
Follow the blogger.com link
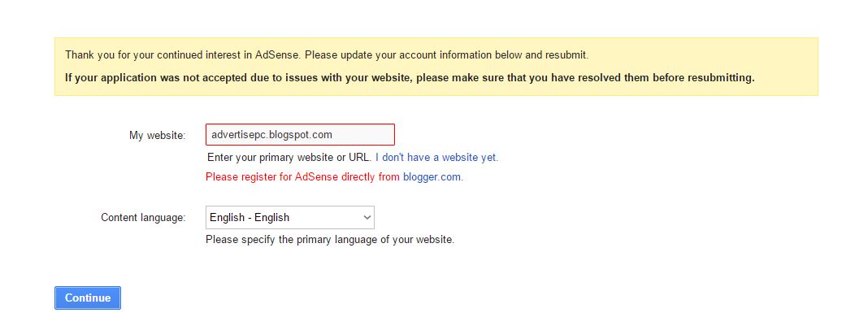click(432, 176)
